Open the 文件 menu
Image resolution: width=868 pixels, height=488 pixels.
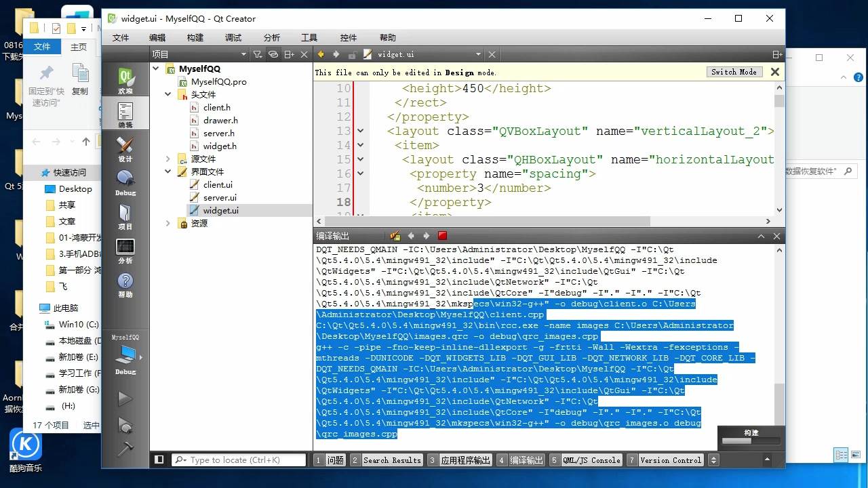pos(121,38)
